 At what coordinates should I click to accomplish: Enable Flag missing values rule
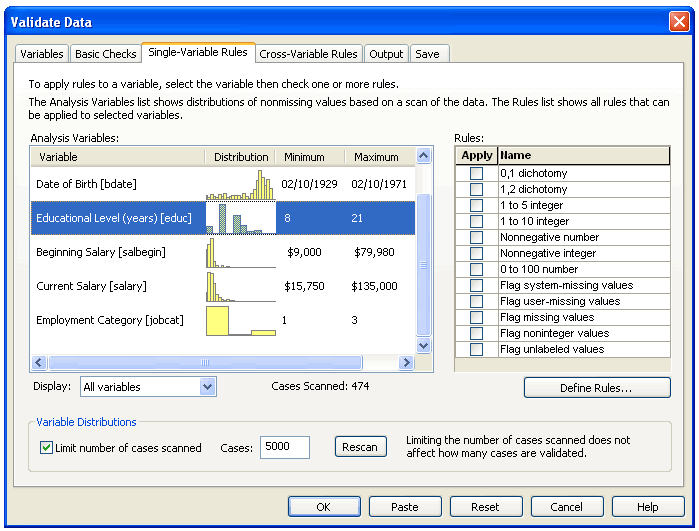click(477, 318)
